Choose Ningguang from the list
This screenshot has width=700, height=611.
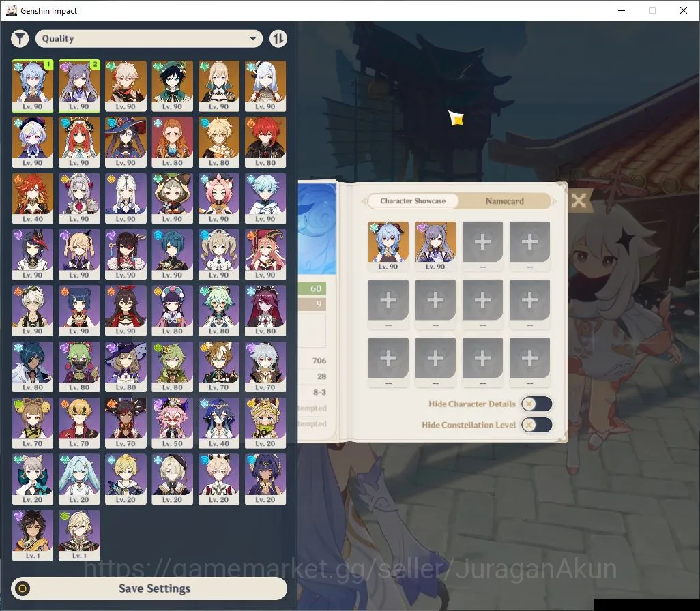[x=126, y=198]
